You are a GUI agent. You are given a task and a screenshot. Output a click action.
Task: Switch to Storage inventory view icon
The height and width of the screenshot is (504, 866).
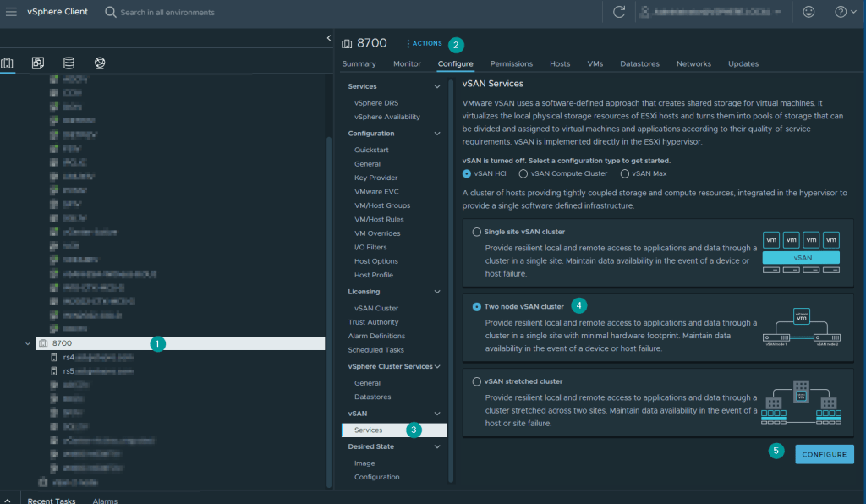pyautogui.click(x=69, y=63)
